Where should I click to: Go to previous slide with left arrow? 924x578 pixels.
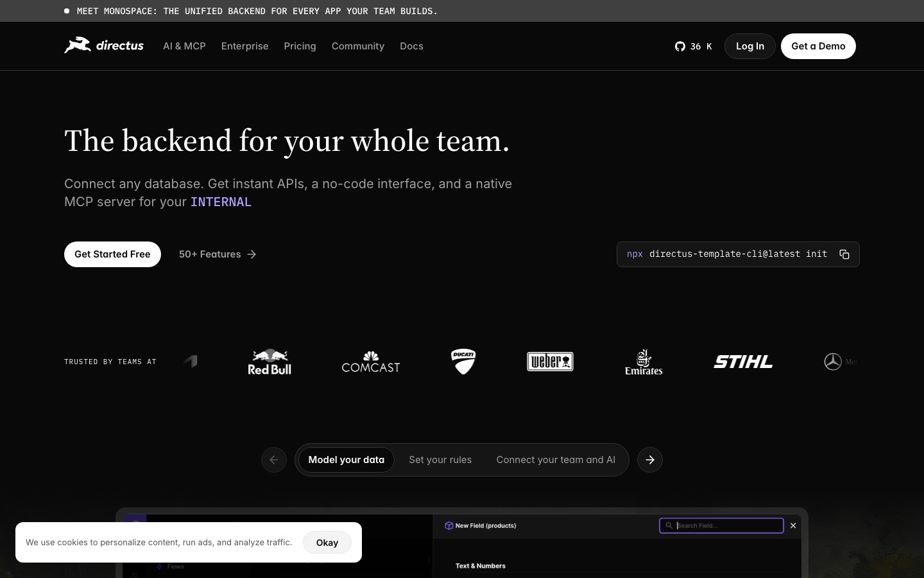pos(274,460)
